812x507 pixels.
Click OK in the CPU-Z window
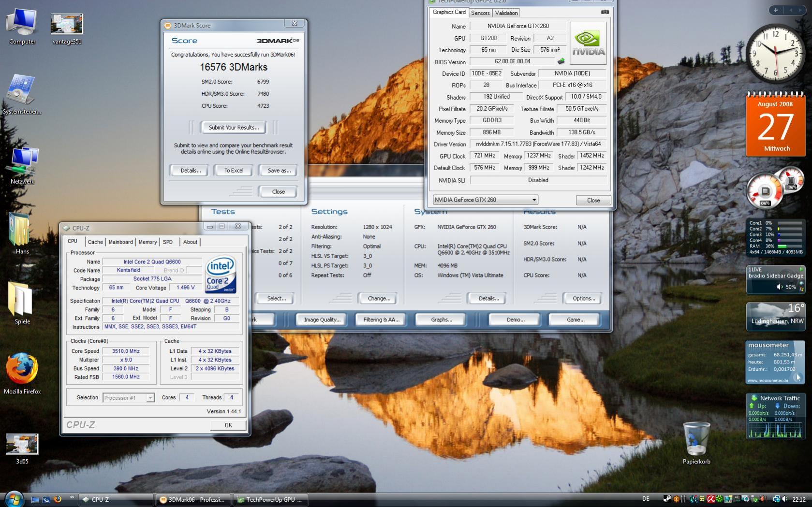pos(228,425)
